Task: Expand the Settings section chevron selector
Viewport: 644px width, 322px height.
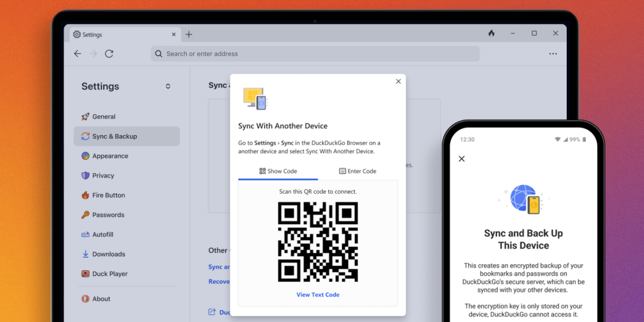Action: tap(168, 86)
